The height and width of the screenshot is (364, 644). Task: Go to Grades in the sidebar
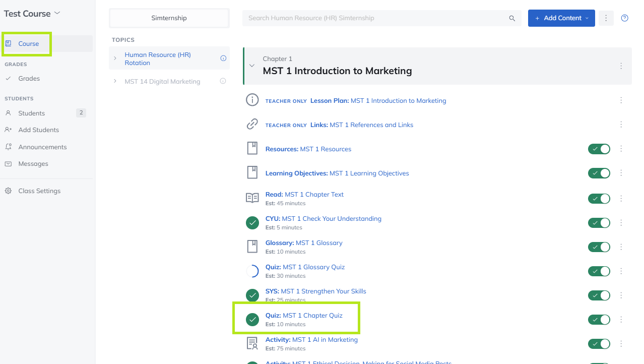coord(29,79)
